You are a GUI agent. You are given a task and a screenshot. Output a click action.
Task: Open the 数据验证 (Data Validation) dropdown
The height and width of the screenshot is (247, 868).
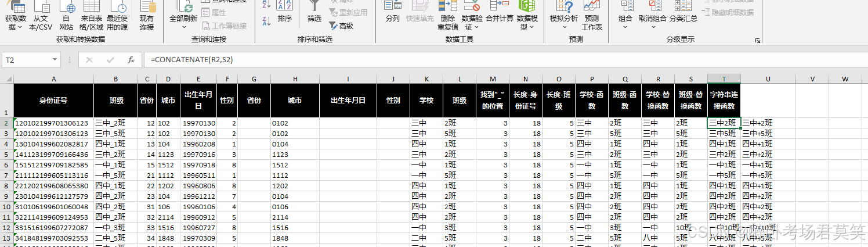coord(472,16)
